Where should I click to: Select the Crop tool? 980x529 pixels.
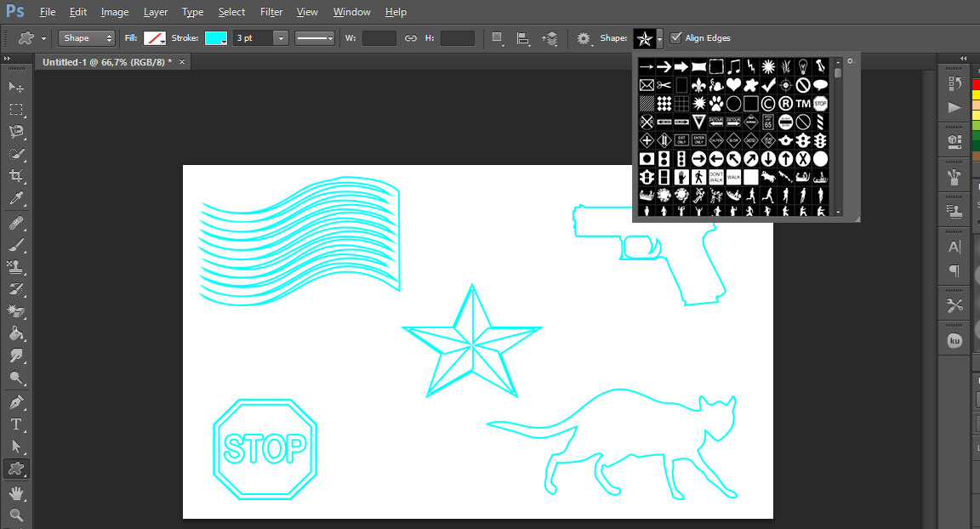16,176
